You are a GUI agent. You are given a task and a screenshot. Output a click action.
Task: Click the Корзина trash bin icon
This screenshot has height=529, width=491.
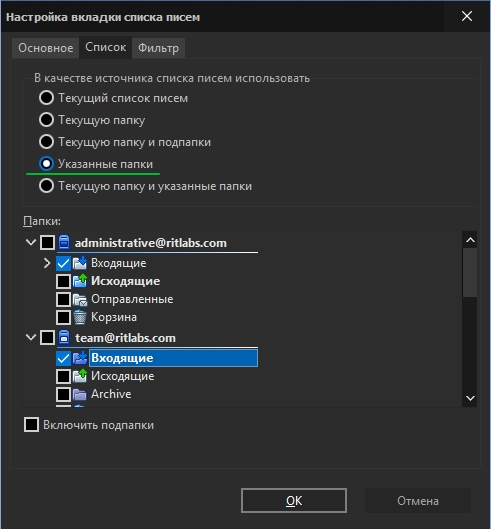pyautogui.click(x=80, y=317)
